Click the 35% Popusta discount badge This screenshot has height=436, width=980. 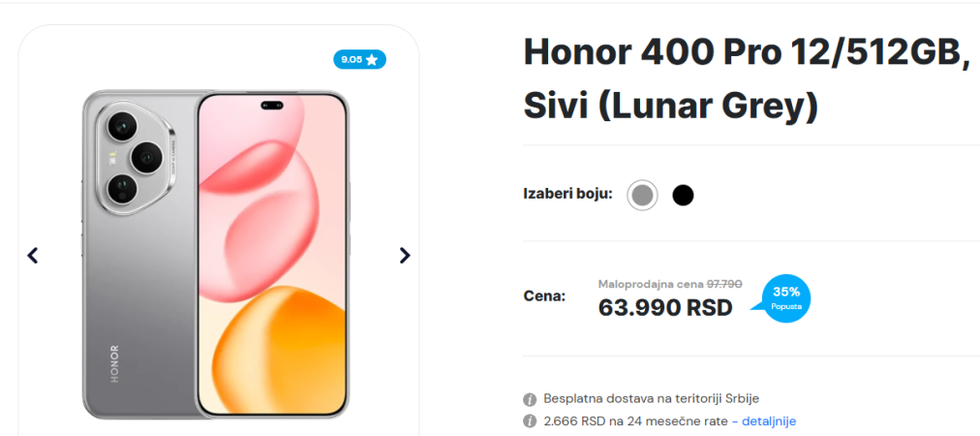click(x=785, y=298)
